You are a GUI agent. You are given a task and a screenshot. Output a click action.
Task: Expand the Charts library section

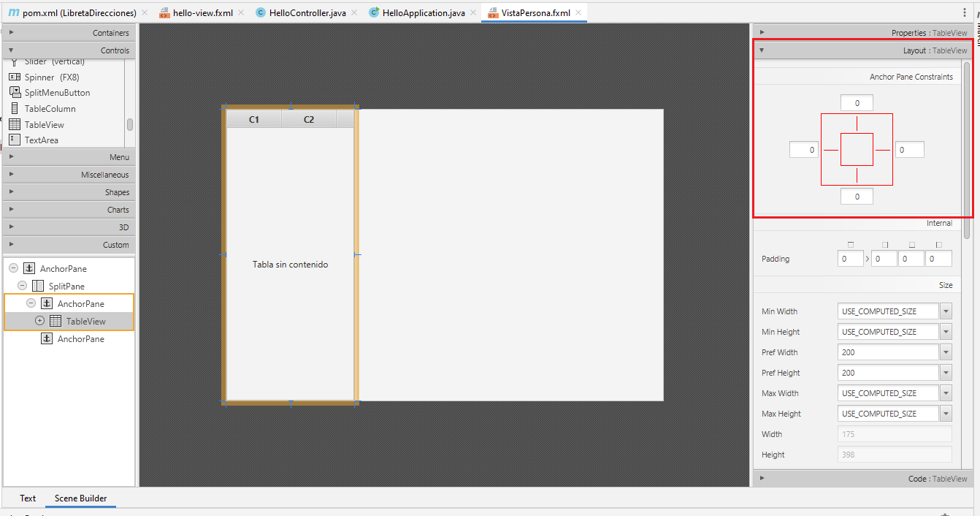click(x=68, y=210)
